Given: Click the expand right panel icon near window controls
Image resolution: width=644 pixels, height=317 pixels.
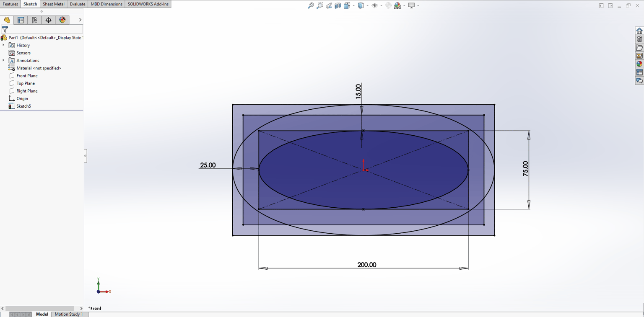Looking at the screenshot, I should click(610, 5).
